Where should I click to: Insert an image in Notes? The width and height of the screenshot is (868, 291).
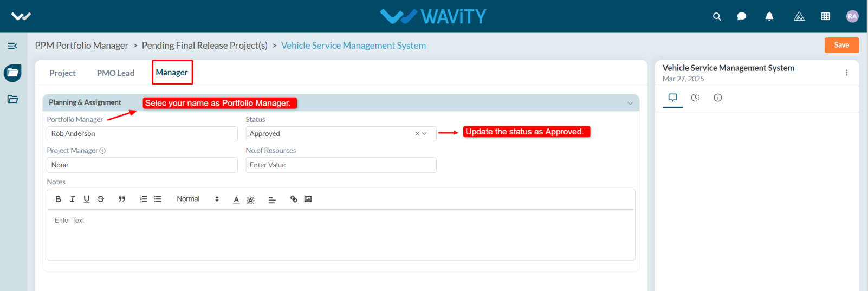click(x=308, y=199)
